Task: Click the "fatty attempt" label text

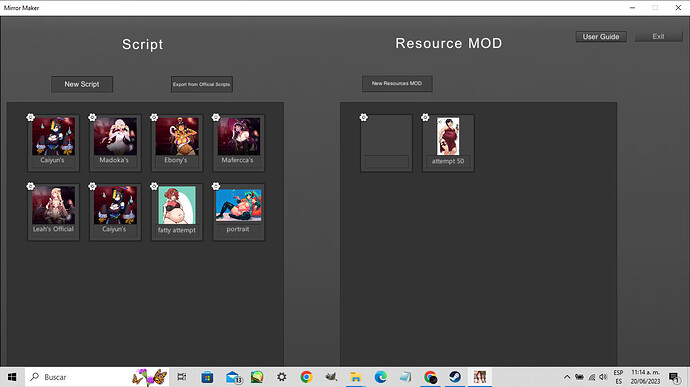Action: 176,230
